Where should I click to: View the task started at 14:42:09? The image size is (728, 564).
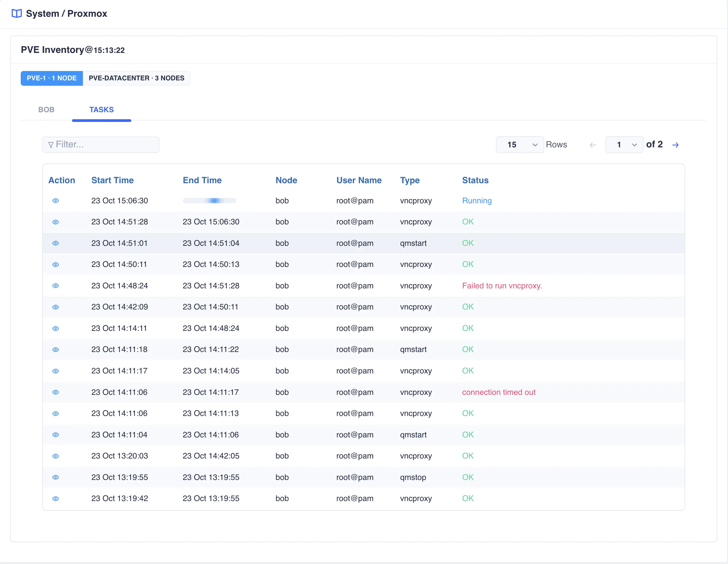(56, 307)
